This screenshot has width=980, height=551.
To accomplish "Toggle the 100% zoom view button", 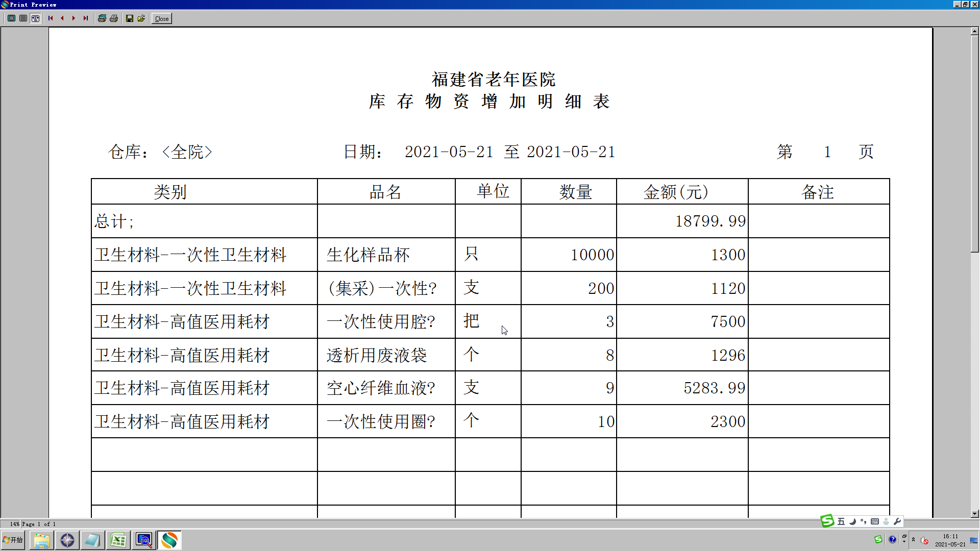I will point(23,18).
